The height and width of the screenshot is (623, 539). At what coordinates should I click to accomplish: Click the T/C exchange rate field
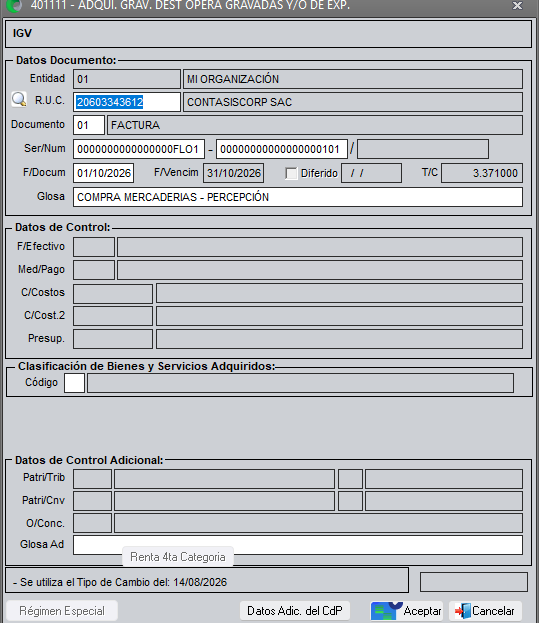482,173
